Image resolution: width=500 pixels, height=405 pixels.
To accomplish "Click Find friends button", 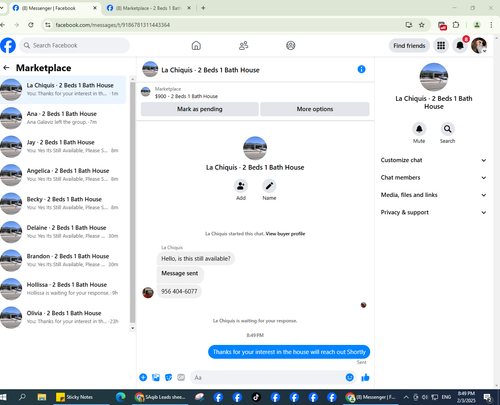I will [x=409, y=46].
